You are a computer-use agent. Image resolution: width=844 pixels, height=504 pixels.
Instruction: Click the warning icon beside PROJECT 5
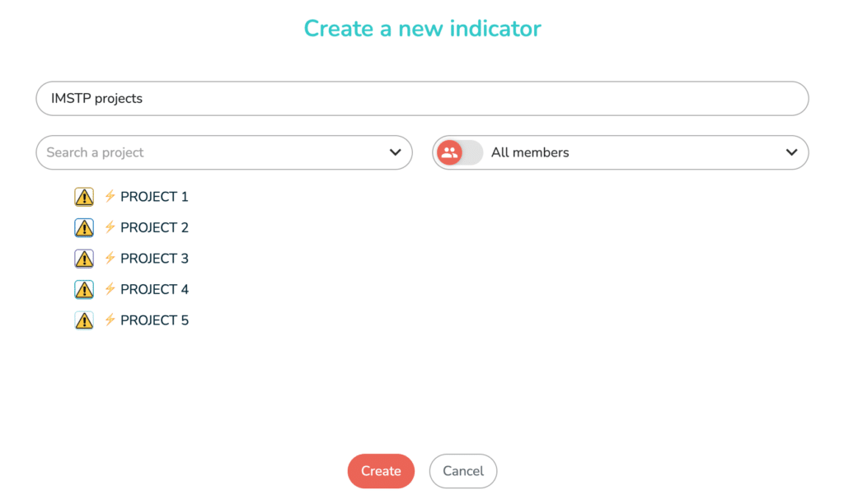coord(83,320)
